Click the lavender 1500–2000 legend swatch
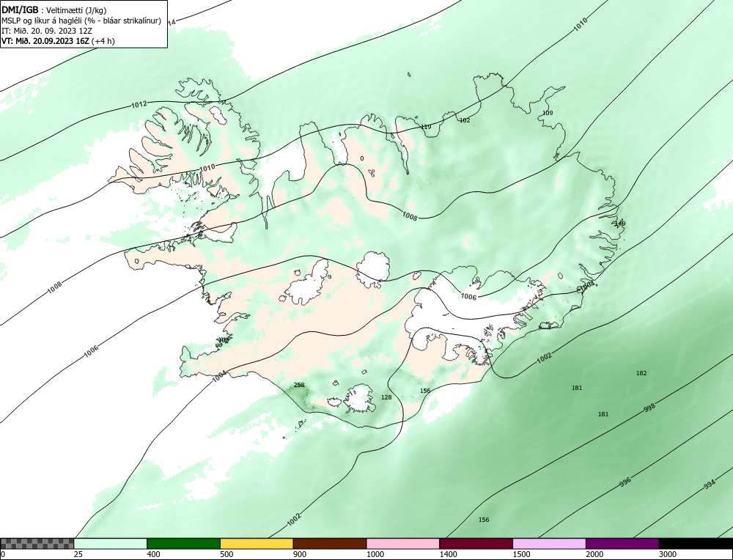 549,543
